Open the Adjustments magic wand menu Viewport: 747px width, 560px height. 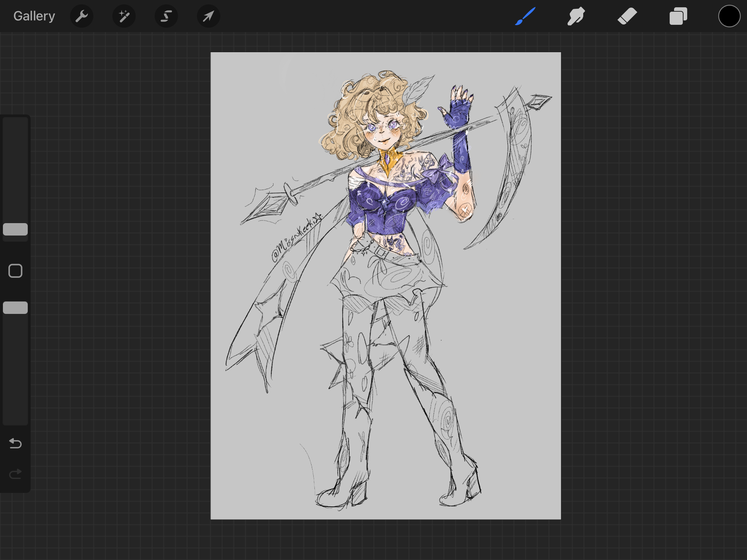[124, 16]
